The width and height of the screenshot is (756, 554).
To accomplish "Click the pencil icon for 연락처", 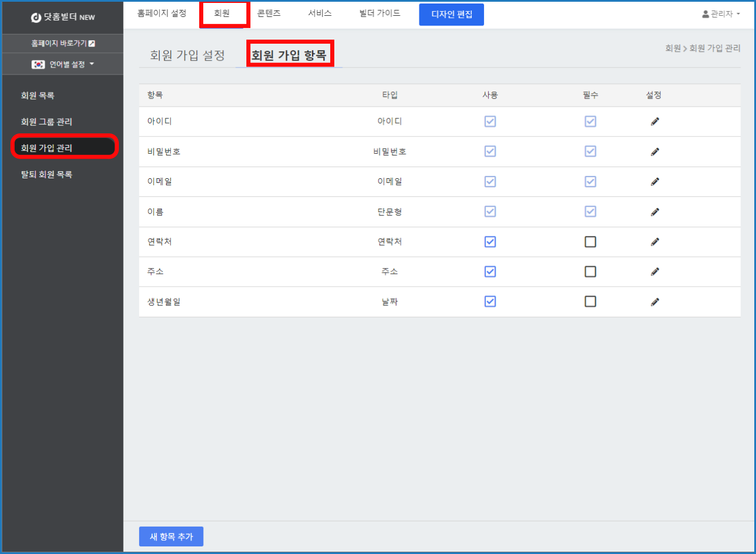I will point(655,242).
